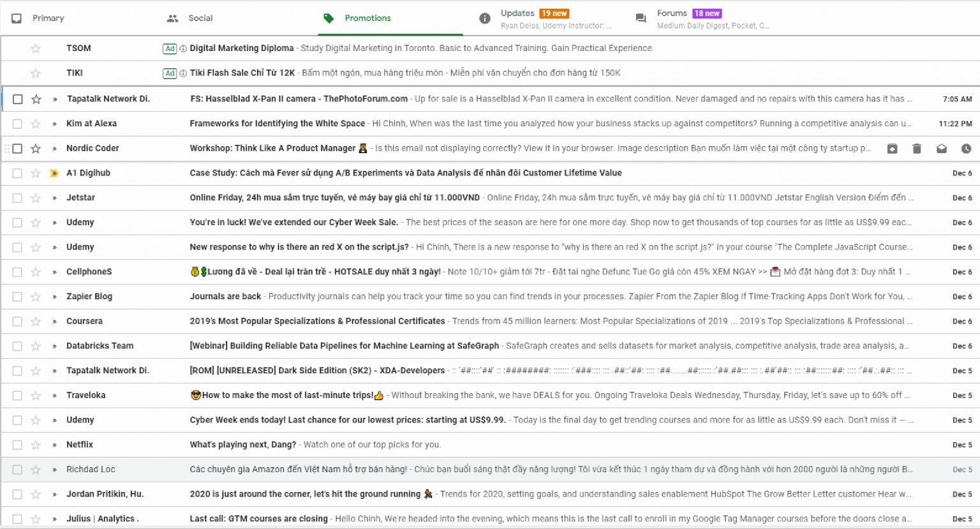Screen dimensions: 980x529
Task: Delete the Nordic Coder email
Action: [917, 149]
